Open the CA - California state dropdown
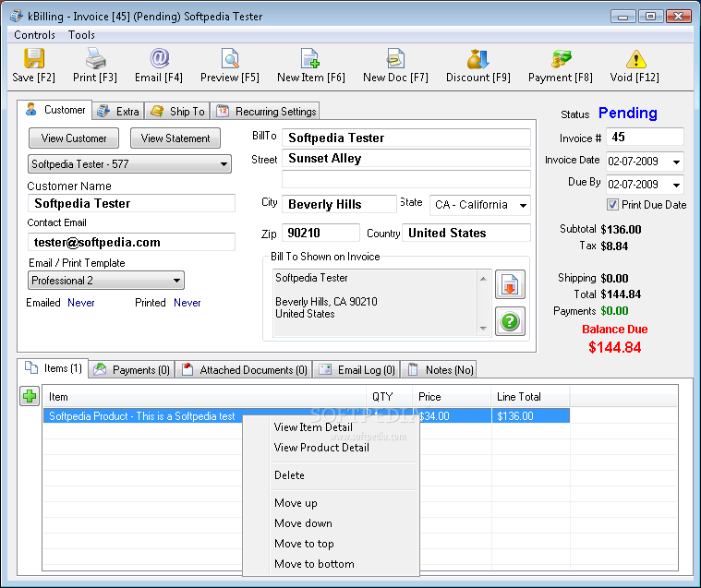The image size is (701, 588). pos(523,205)
